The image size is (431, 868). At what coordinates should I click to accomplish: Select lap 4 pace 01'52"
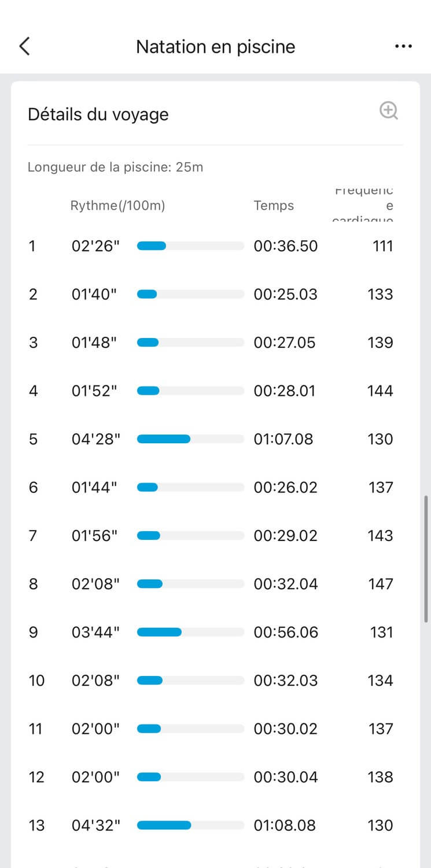[94, 391]
